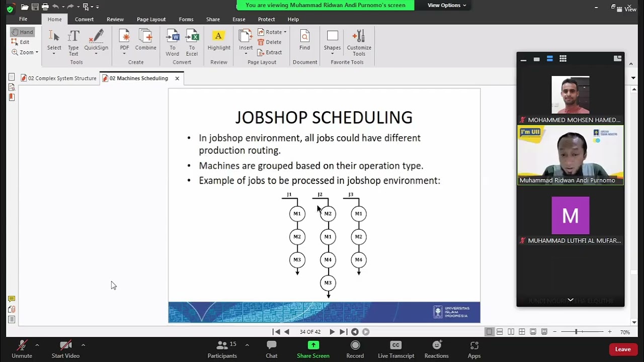The image size is (644, 362).
Task: Click the Combine files icon
Action: click(x=145, y=40)
